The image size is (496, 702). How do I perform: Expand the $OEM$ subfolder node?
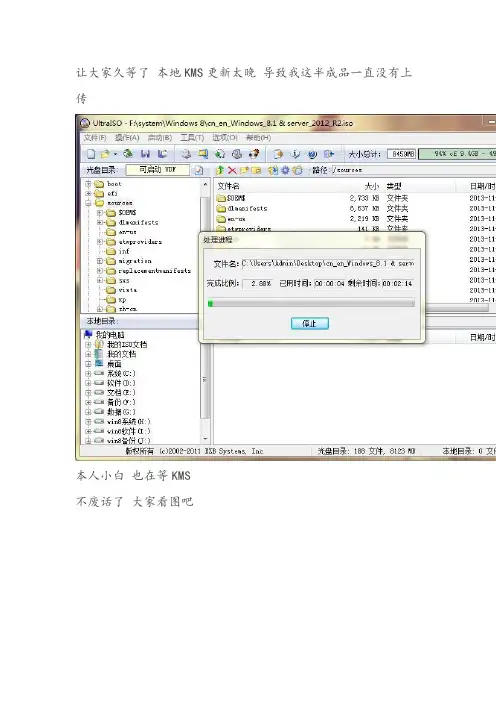[100, 213]
